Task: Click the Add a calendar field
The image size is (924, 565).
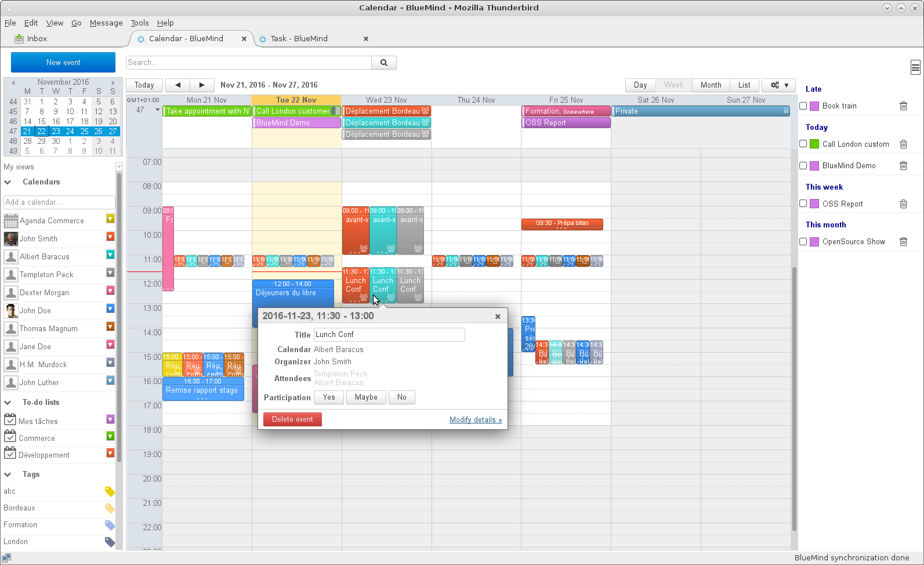Action: coord(59,202)
